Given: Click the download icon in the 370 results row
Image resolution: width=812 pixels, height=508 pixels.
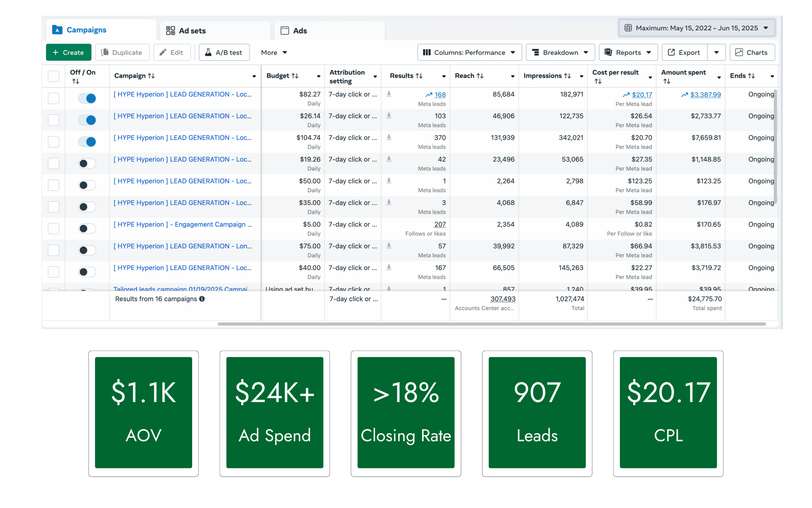Looking at the screenshot, I should pos(389,137).
